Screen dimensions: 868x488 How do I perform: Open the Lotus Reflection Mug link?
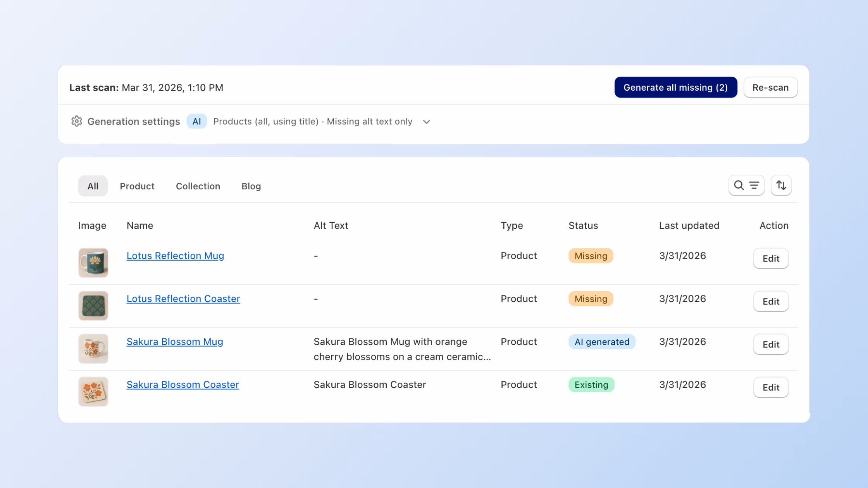[175, 256]
